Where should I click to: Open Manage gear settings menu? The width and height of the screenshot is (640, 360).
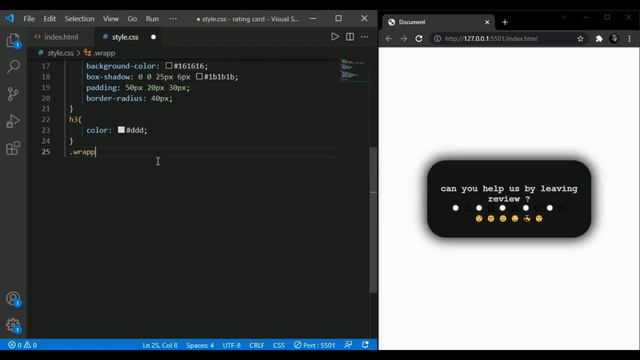[13, 325]
